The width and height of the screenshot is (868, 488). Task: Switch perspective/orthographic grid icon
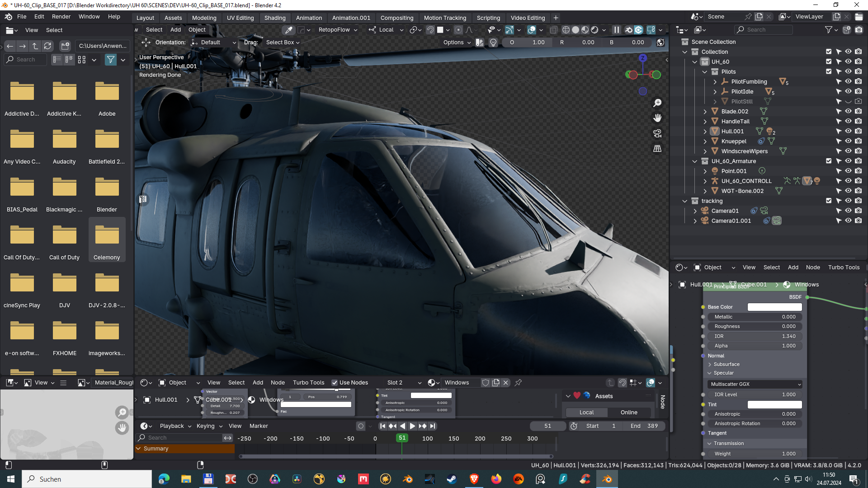(657, 149)
